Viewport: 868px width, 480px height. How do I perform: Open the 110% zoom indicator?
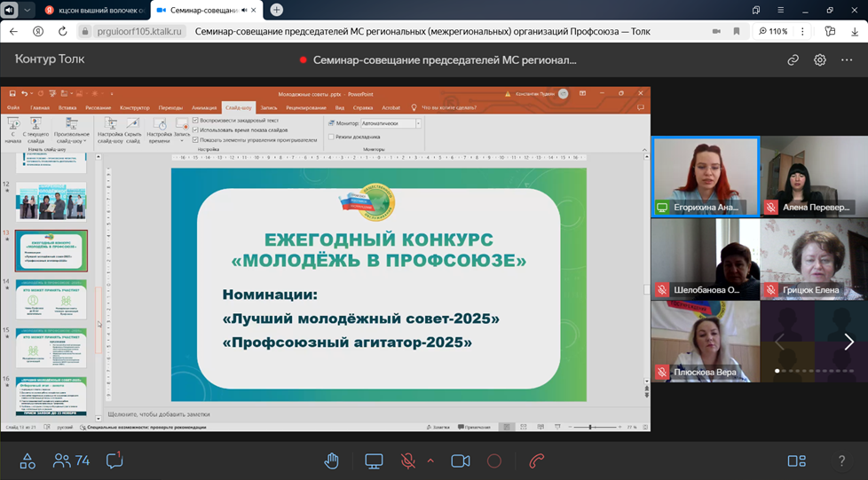coord(773,32)
